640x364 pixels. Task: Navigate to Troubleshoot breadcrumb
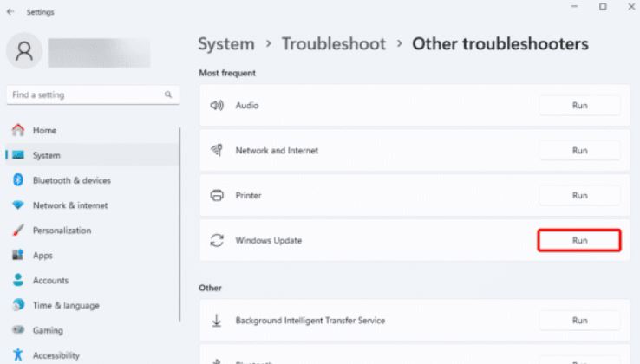click(334, 43)
